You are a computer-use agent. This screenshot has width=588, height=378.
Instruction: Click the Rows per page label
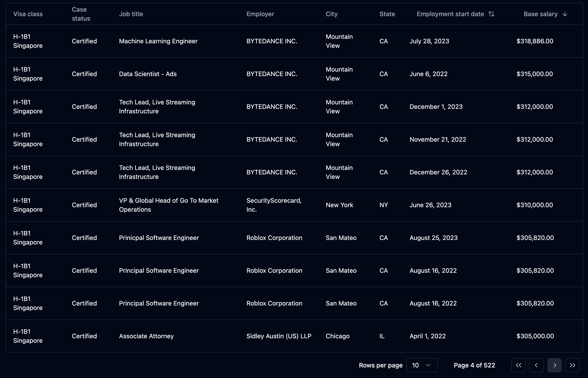point(380,365)
